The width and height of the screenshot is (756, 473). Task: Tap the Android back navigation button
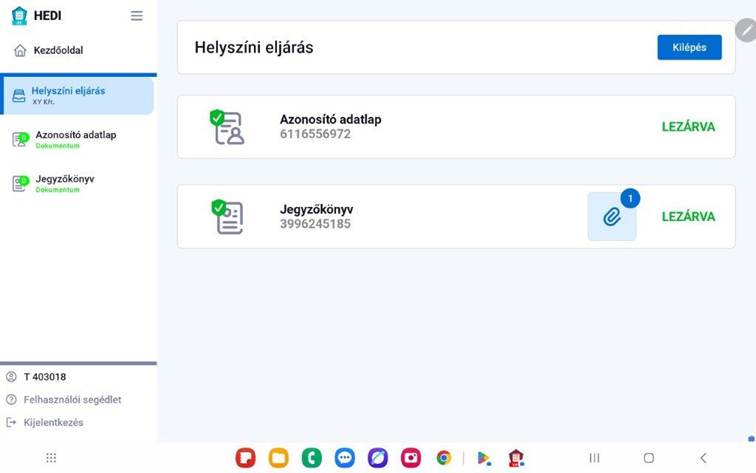703,458
